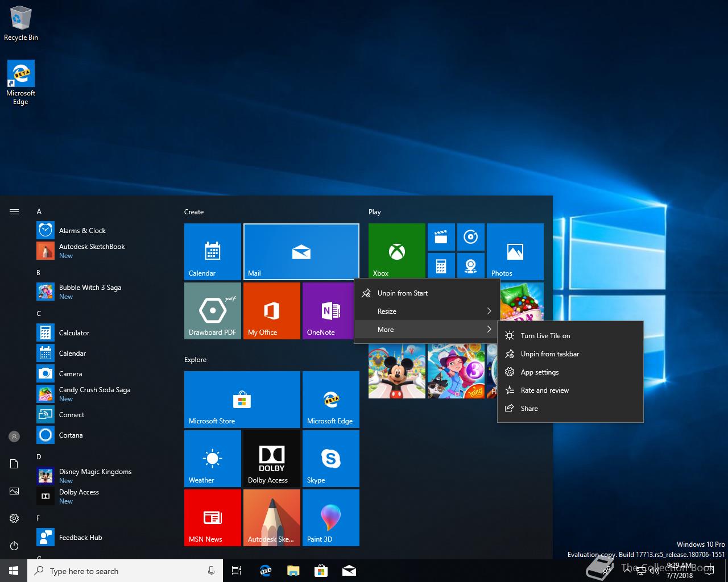Open the My Office tile

point(272,311)
